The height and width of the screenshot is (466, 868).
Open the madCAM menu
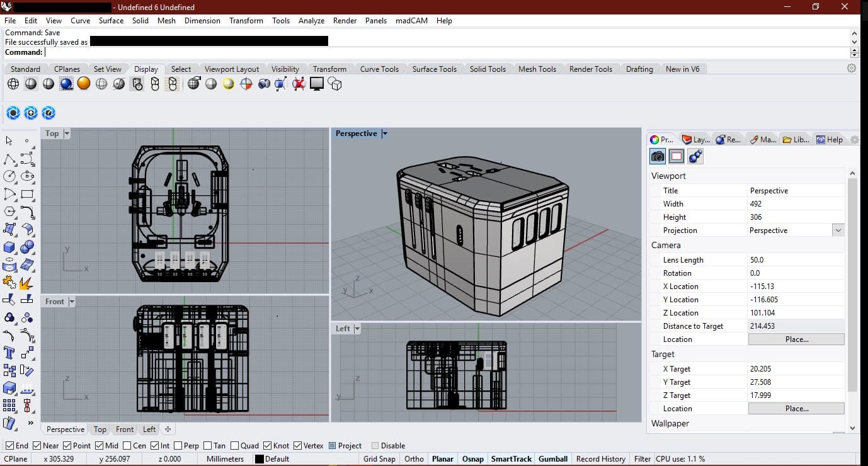click(x=411, y=21)
